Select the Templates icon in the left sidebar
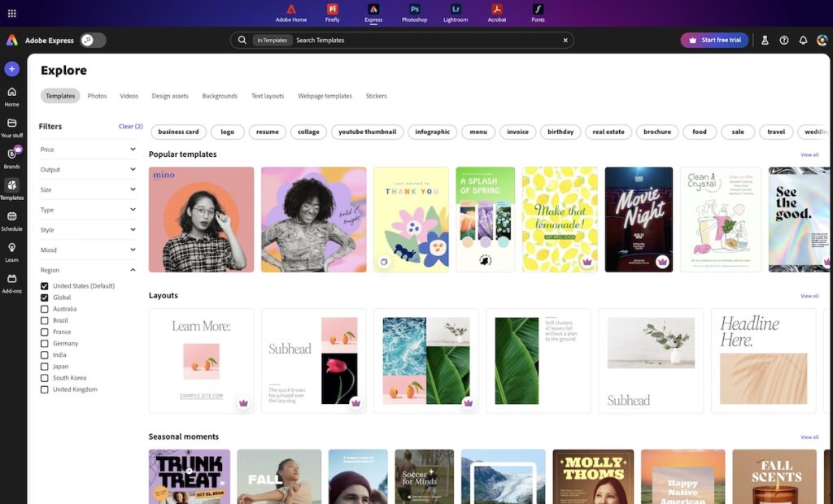The height and width of the screenshot is (504, 833). (x=11, y=187)
